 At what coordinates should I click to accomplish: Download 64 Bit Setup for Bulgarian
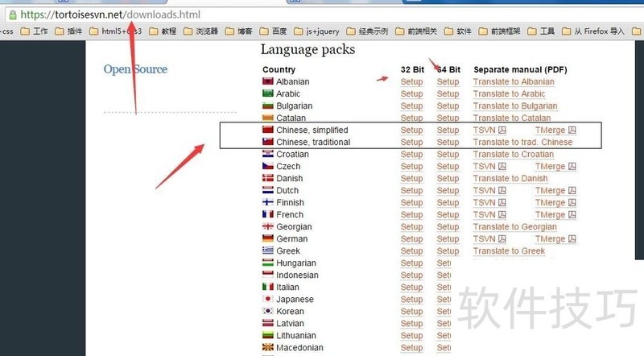pos(448,106)
